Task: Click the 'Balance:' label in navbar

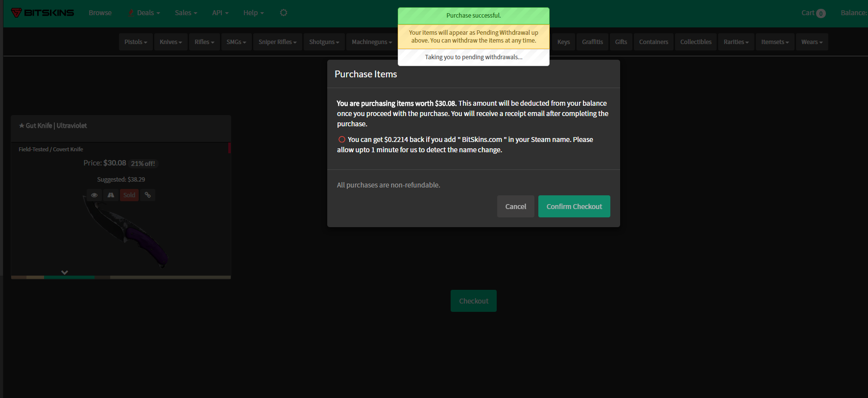Action: (854, 13)
